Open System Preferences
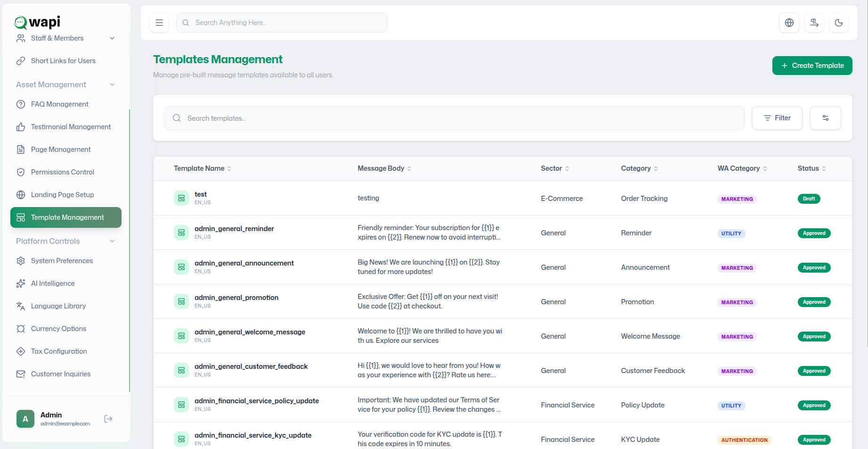The width and height of the screenshot is (868, 449). point(66,261)
